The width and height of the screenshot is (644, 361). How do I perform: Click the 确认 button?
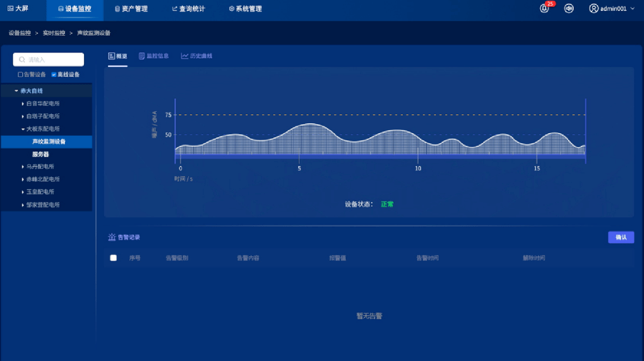[x=621, y=237]
